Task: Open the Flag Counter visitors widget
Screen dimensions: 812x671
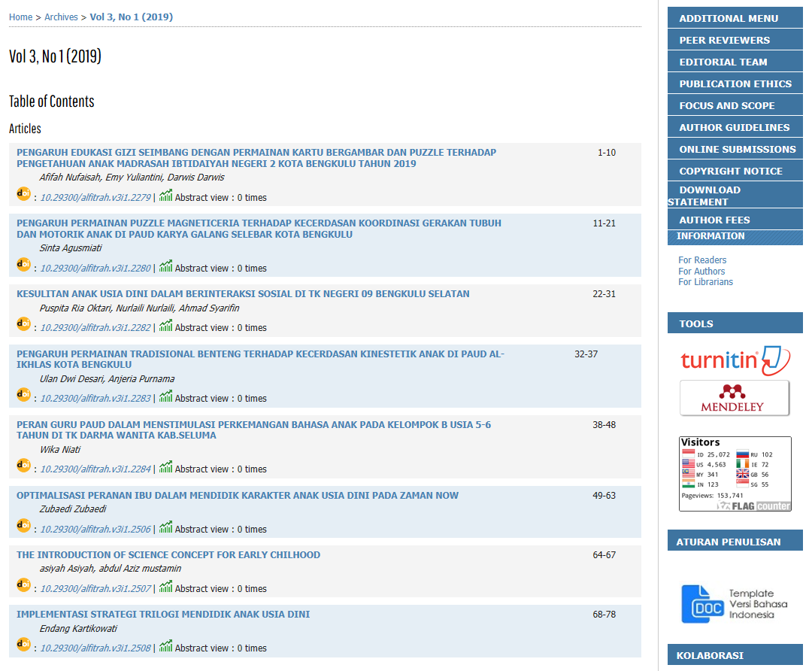Action: coord(735,474)
